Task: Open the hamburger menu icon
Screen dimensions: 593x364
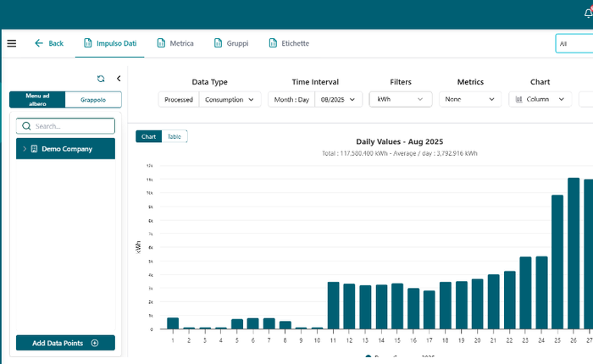Action: click(12, 43)
